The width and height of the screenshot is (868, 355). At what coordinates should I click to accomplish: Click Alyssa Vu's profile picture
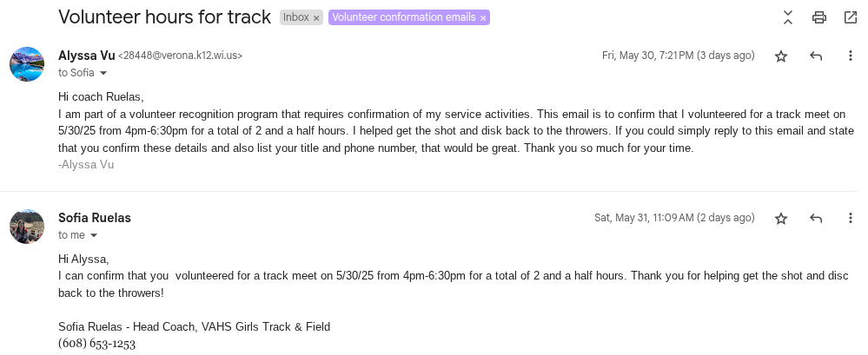pos(27,64)
